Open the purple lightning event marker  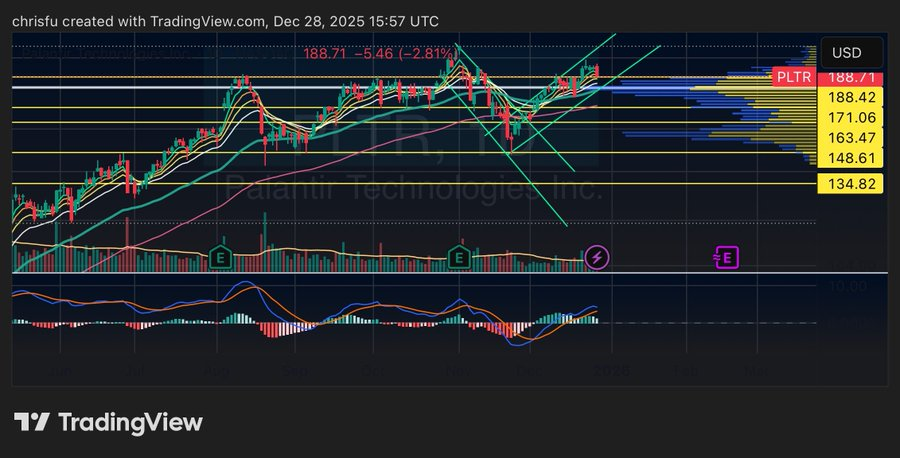coord(597,258)
